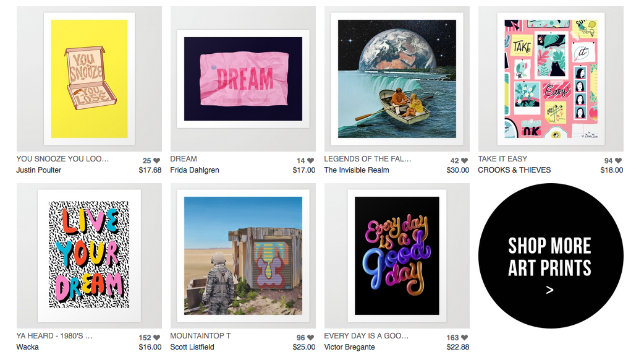Image resolution: width=644 pixels, height=357 pixels.
Task: Select Every Day Is a Good Day artwork
Action: pos(397,256)
